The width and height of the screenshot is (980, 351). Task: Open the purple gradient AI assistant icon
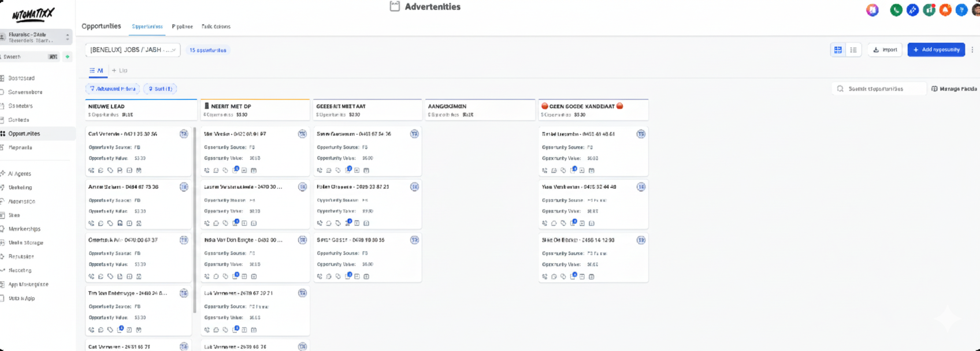point(873,10)
